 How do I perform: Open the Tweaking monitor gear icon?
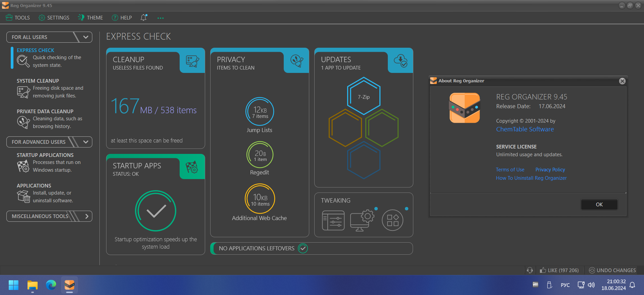[x=362, y=220]
